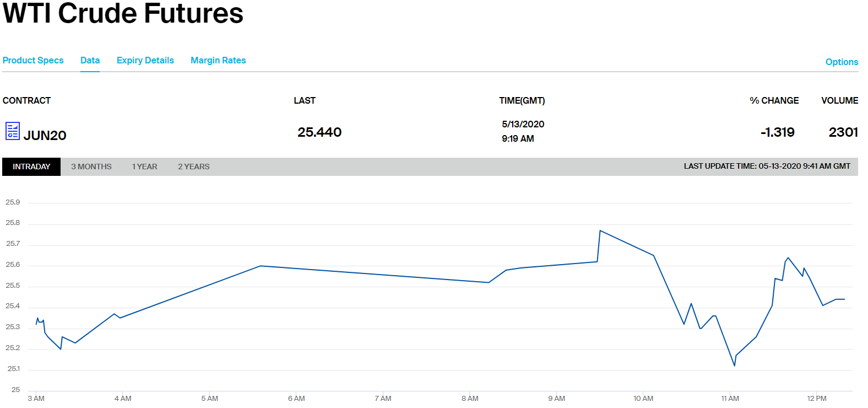
Task: Click the VOLUME column header
Action: pos(839,101)
